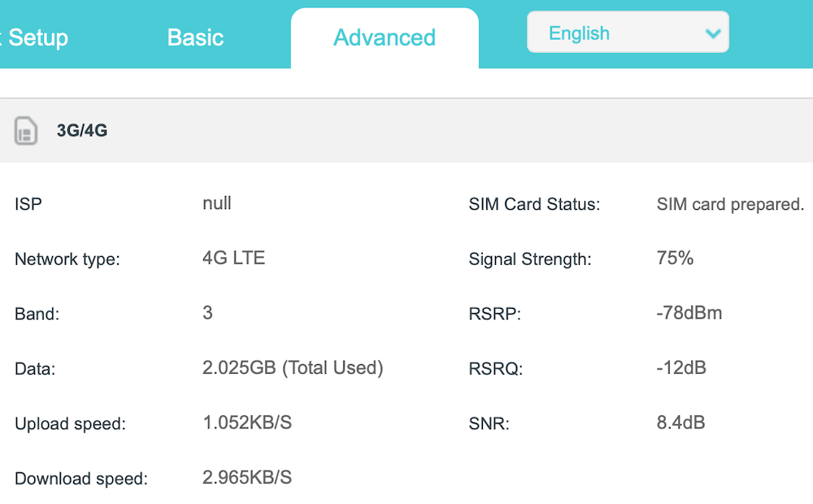Select the Advanced tab
Screen dimensions: 813x504
tap(385, 37)
